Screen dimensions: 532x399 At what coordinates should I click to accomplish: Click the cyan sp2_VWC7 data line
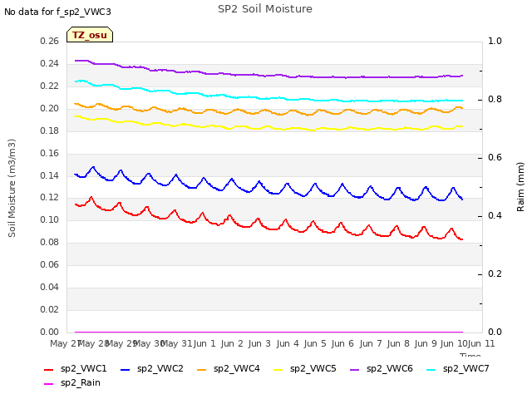pyautogui.click(x=268, y=98)
